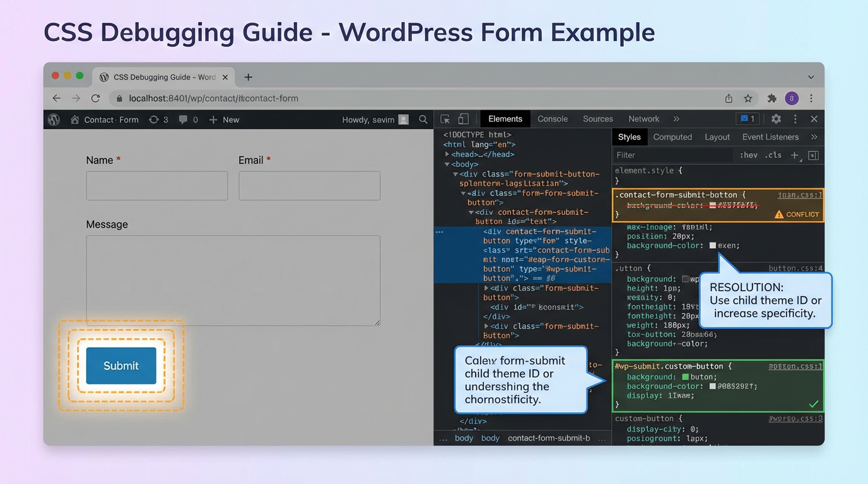This screenshot has width=868, height=484.
Task: Open the hidden DevTools panels chevron
Action: pos(676,118)
